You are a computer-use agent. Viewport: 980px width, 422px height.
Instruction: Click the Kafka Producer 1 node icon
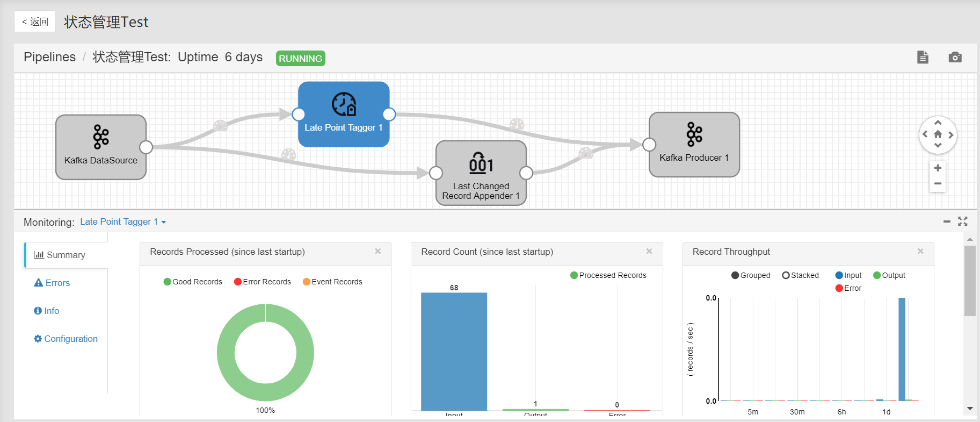click(694, 134)
